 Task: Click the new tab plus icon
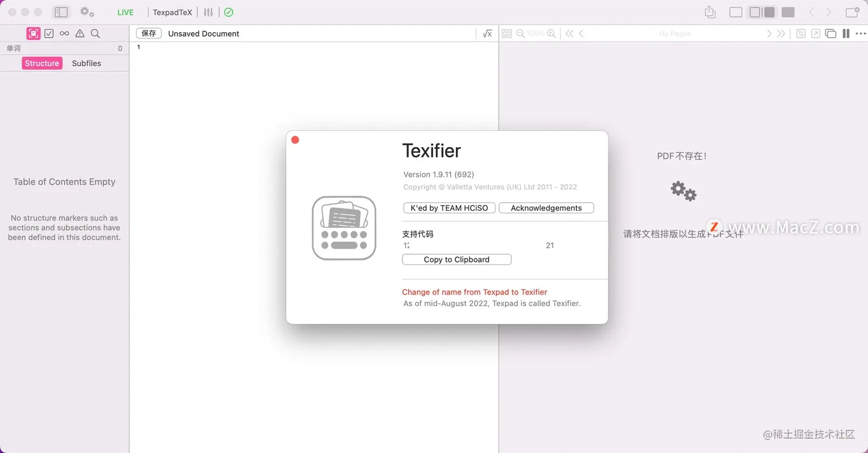pyautogui.click(x=852, y=12)
